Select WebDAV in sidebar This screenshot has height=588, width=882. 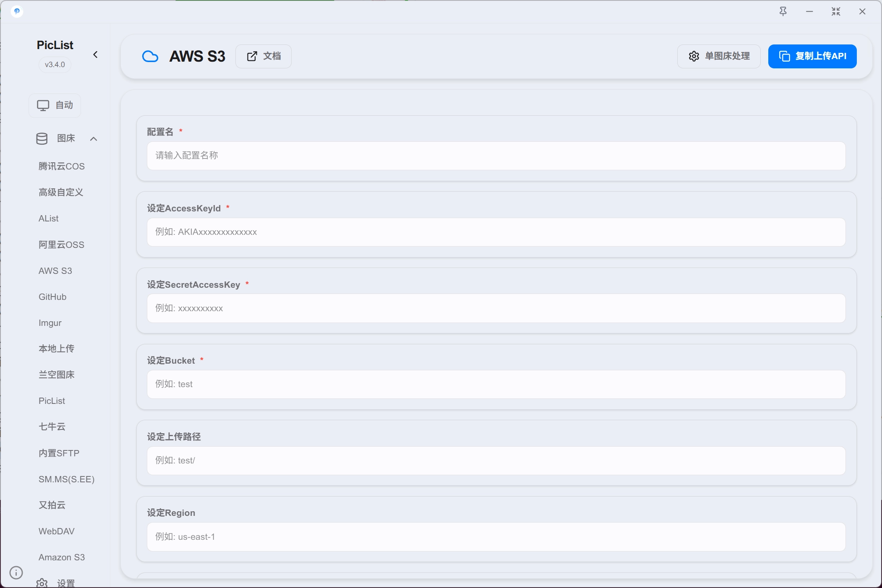tap(57, 531)
